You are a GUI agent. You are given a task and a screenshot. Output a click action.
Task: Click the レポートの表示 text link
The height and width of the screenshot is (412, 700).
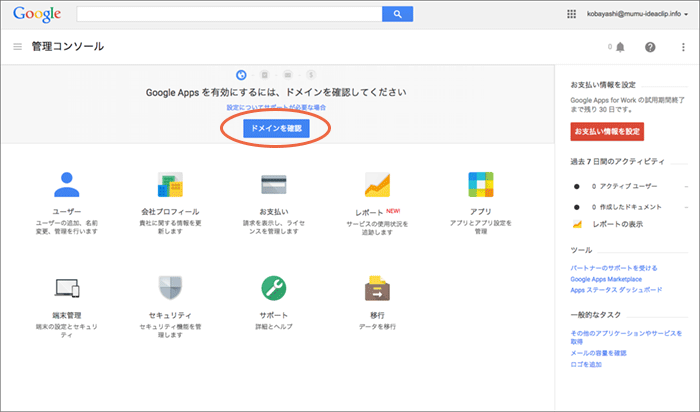coord(617,224)
